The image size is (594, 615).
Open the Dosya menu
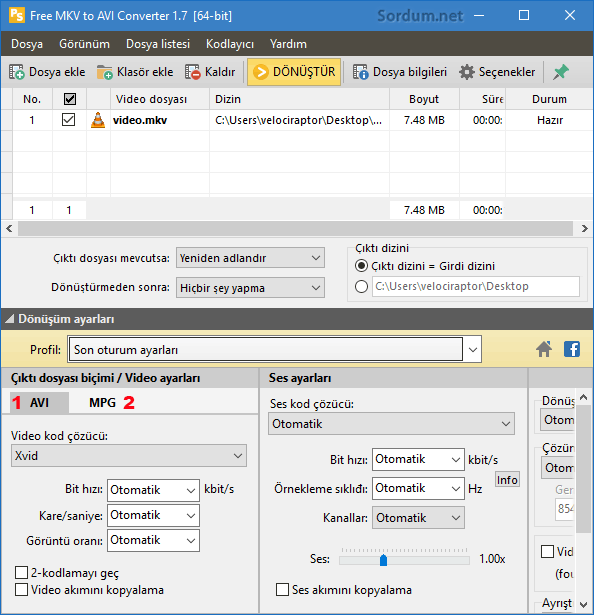[x=27, y=44]
